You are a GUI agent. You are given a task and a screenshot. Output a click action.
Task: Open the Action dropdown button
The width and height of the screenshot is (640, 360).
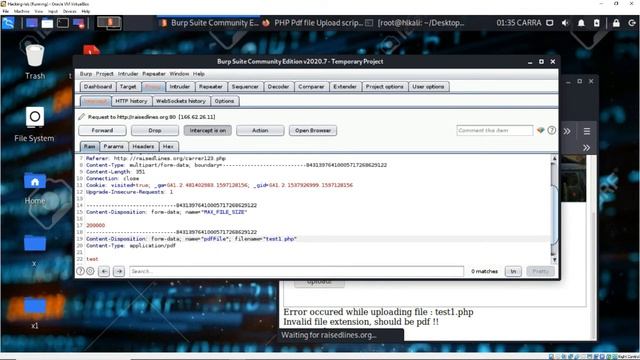click(260, 131)
